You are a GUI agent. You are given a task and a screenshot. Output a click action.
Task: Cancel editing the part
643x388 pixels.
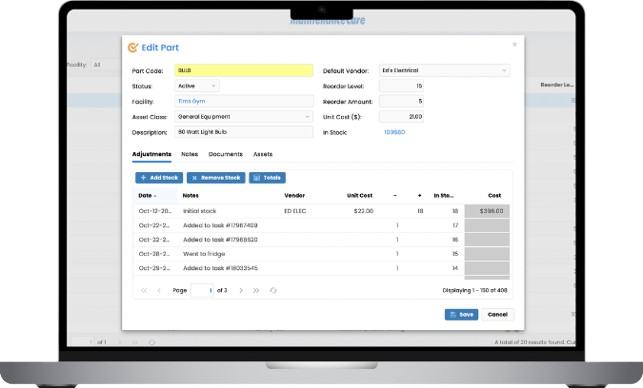(x=497, y=315)
